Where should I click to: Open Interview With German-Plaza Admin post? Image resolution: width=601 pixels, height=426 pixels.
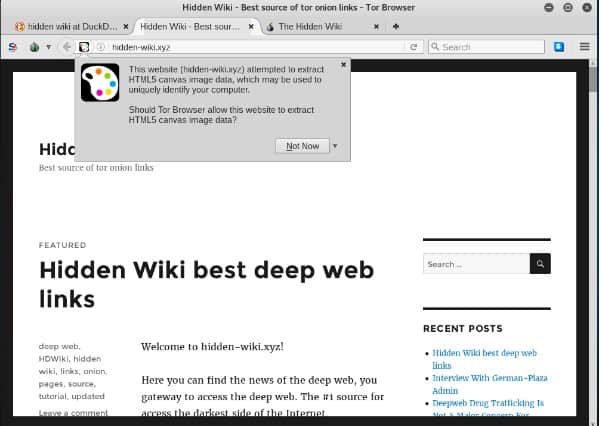[x=490, y=384]
